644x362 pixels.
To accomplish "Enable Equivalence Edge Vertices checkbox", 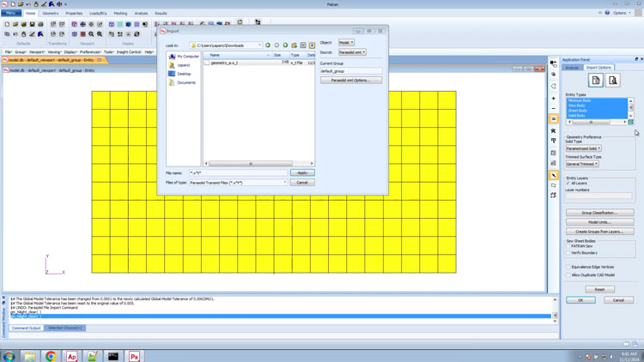I will pos(568,268).
